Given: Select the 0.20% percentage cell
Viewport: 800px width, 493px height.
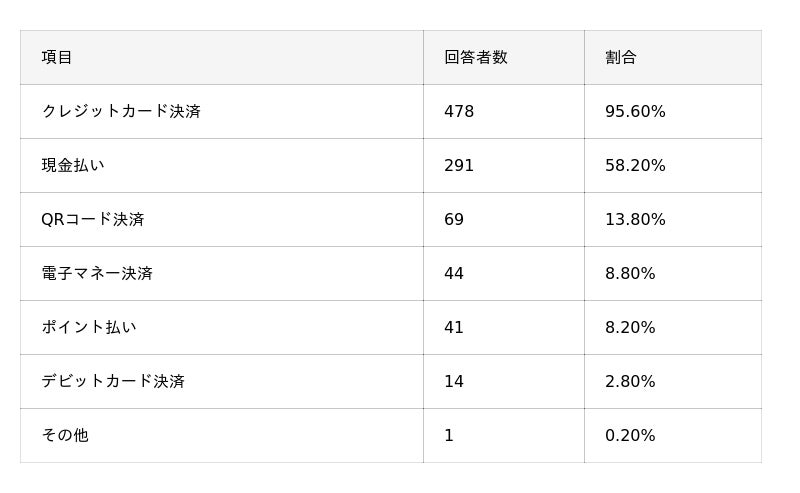Looking at the screenshot, I should point(630,435).
